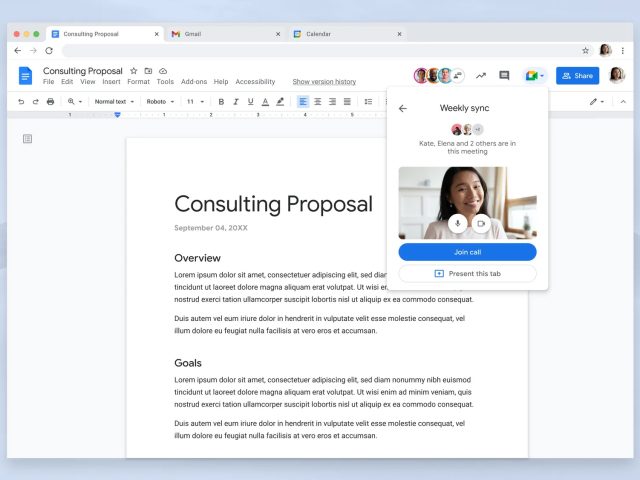The image size is (640, 480).
Task: Click the Join call button
Action: pyautogui.click(x=467, y=252)
